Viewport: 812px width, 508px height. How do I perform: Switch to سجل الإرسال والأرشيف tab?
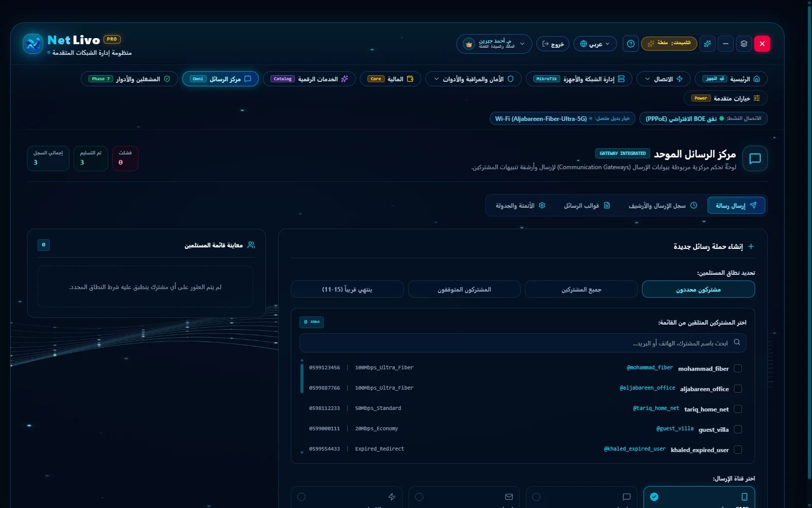tap(663, 206)
